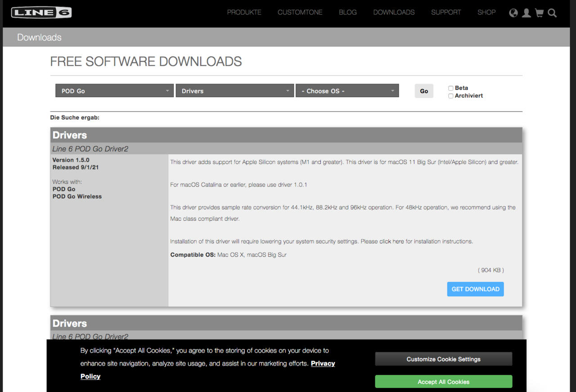
Task: Open the language globe icon
Action: coord(513,13)
